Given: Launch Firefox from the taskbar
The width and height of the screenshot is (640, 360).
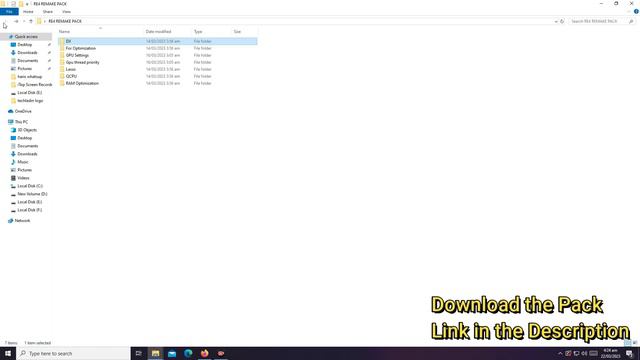Looking at the screenshot, I should tap(204, 353).
